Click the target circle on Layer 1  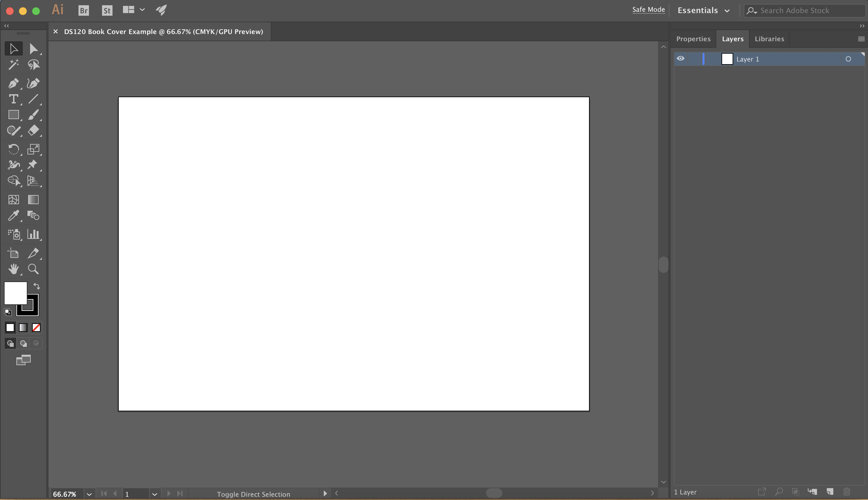849,59
